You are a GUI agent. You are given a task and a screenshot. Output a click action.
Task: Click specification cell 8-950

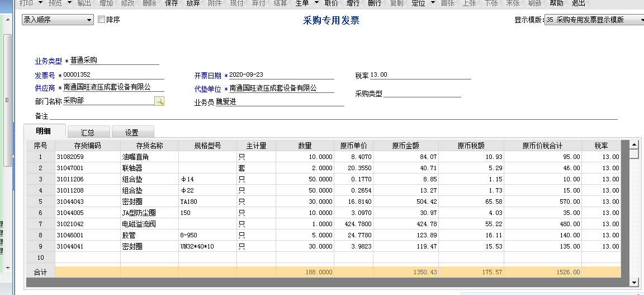[x=208, y=235]
